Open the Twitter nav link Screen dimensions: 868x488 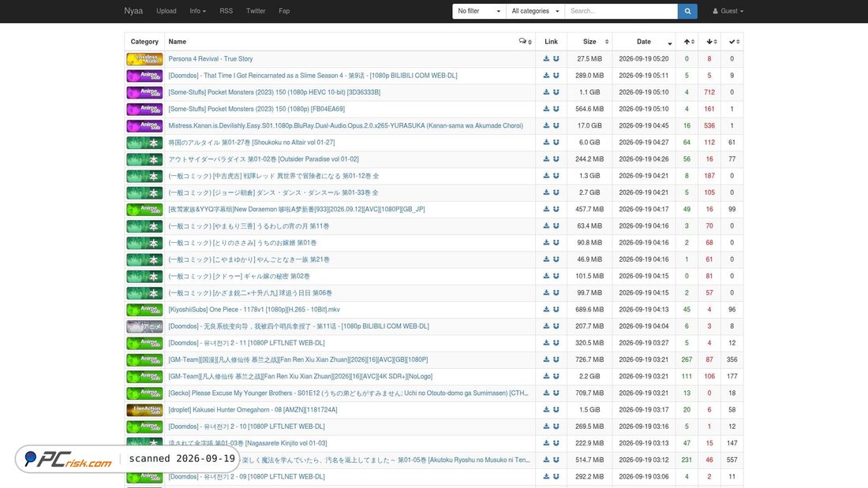point(256,11)
